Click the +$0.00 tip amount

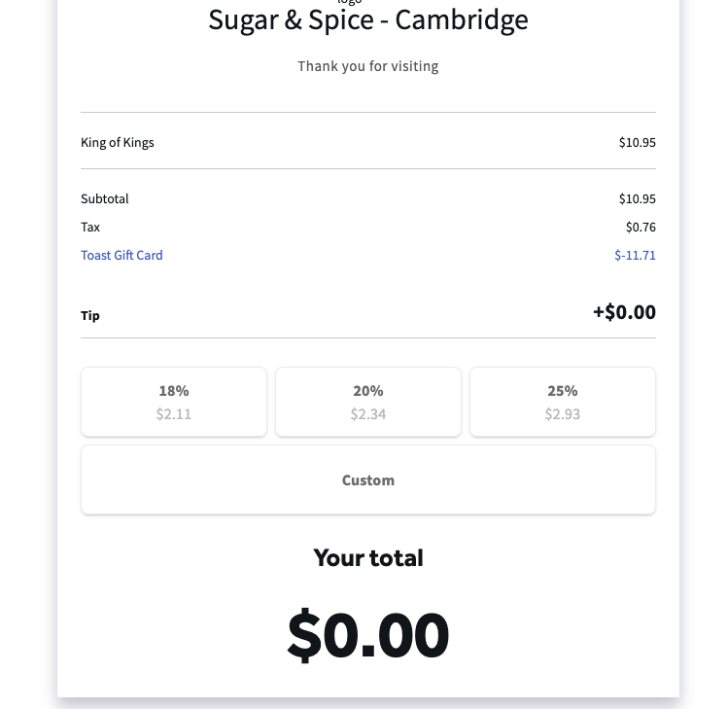[x=624, y=312]
